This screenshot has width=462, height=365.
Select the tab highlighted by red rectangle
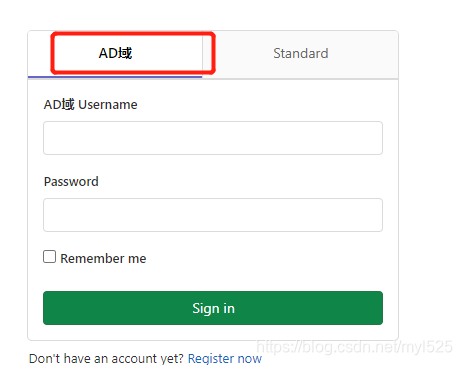[115, 53]
